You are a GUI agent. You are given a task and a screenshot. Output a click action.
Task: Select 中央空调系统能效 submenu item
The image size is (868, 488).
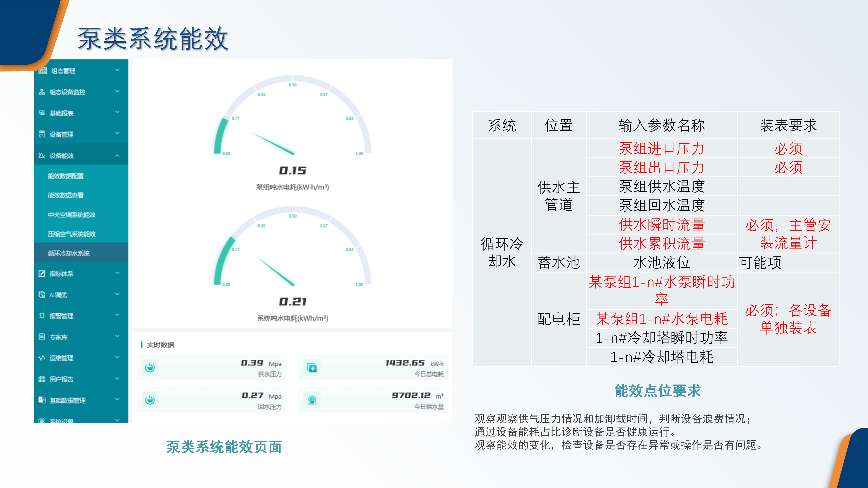point(71,215)
